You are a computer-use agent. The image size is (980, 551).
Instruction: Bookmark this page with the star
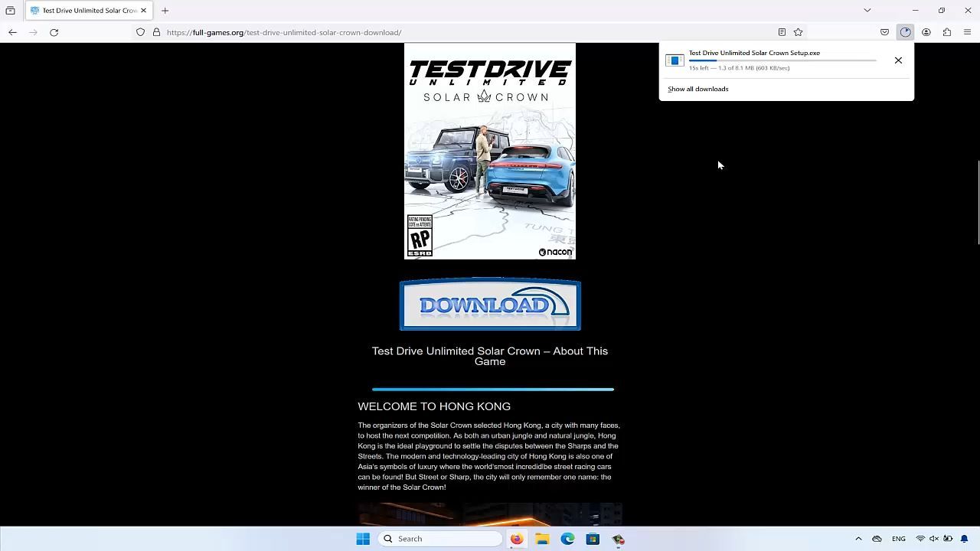(x=799, y=32)
